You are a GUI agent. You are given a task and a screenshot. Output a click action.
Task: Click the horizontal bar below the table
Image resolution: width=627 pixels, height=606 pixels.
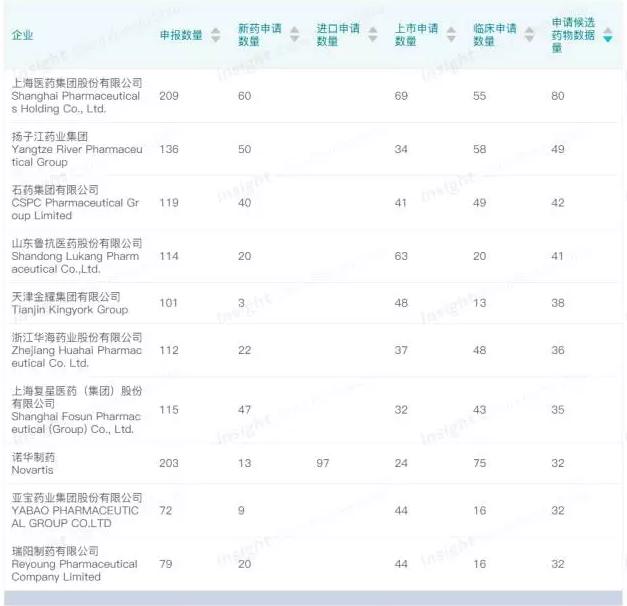(x=314, y=598)
